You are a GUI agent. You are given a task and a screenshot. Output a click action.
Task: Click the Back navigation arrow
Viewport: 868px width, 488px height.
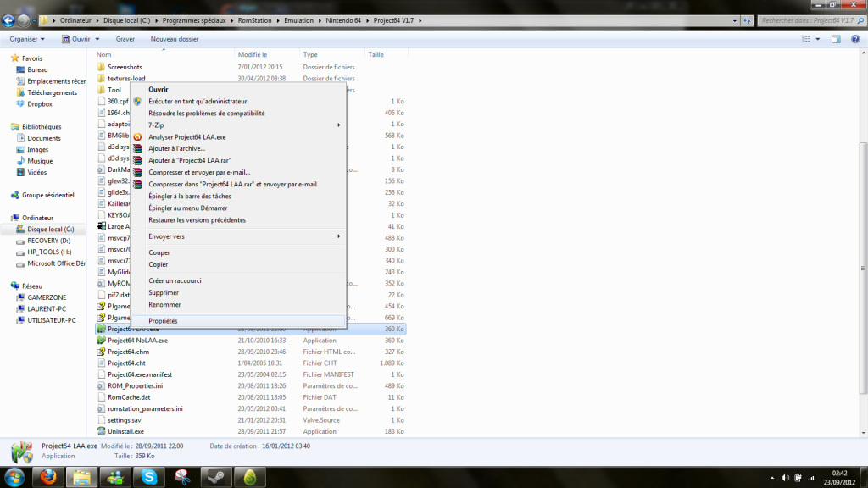[8, 21]
